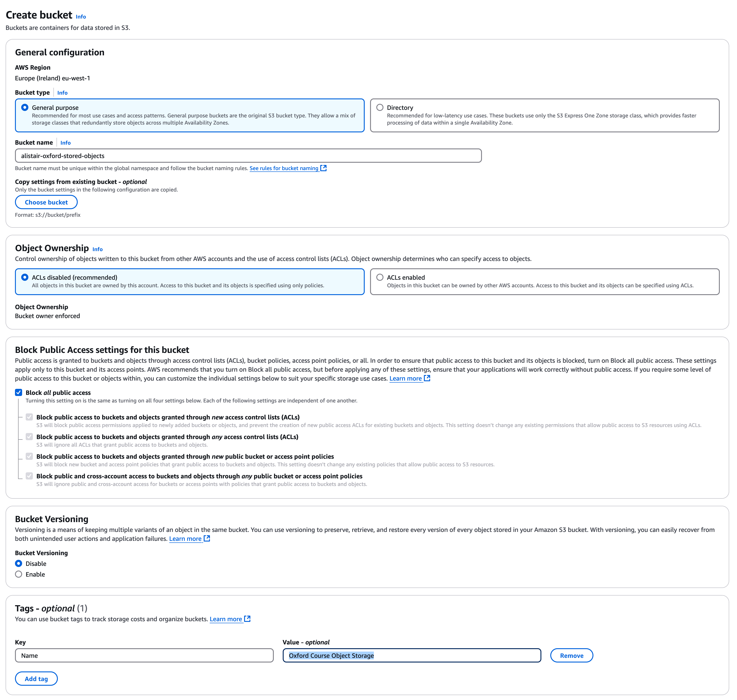
Task: Open Info link beside Bucket type
Action: point(62,93)
